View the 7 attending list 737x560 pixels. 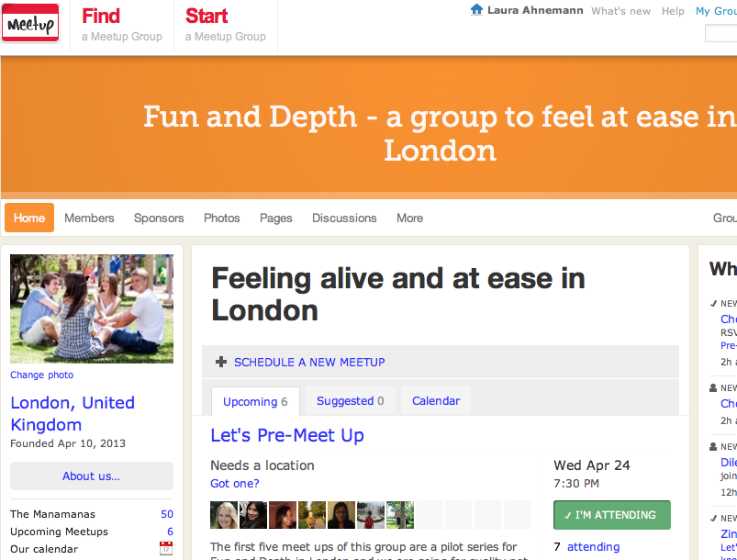point(593,547)
